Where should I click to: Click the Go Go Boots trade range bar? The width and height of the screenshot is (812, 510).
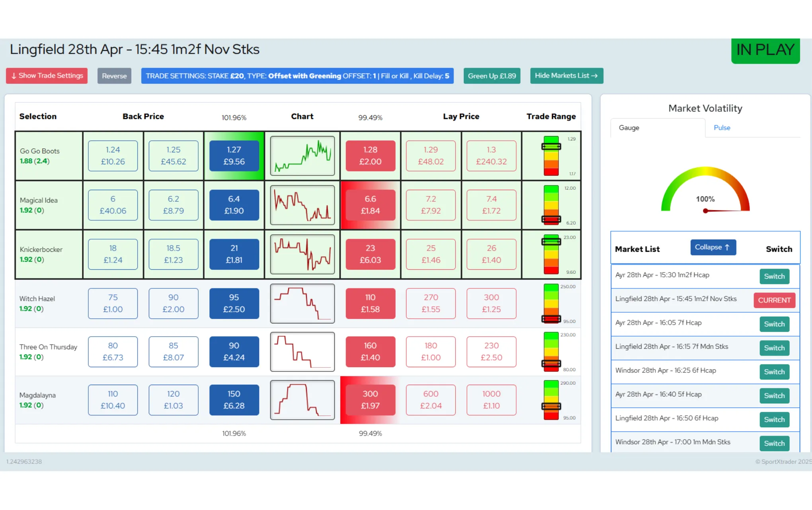point(551,156)
